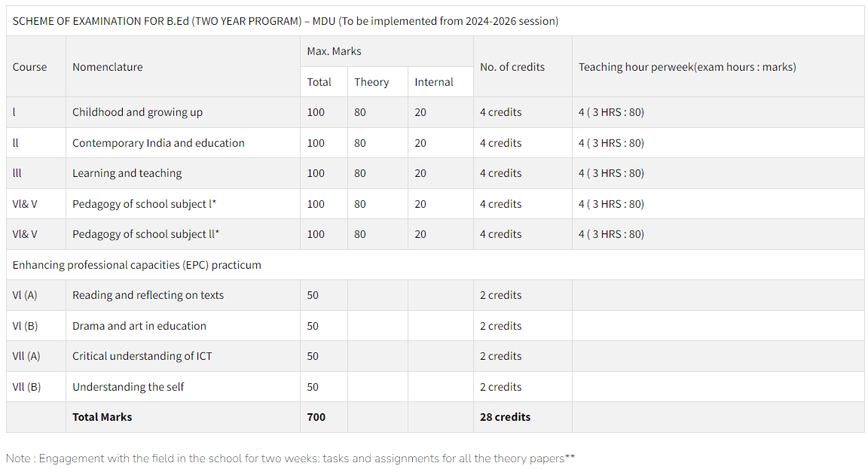Click the Teaching hour perweek header
The image size is (868, 469).
pos(718,67)
